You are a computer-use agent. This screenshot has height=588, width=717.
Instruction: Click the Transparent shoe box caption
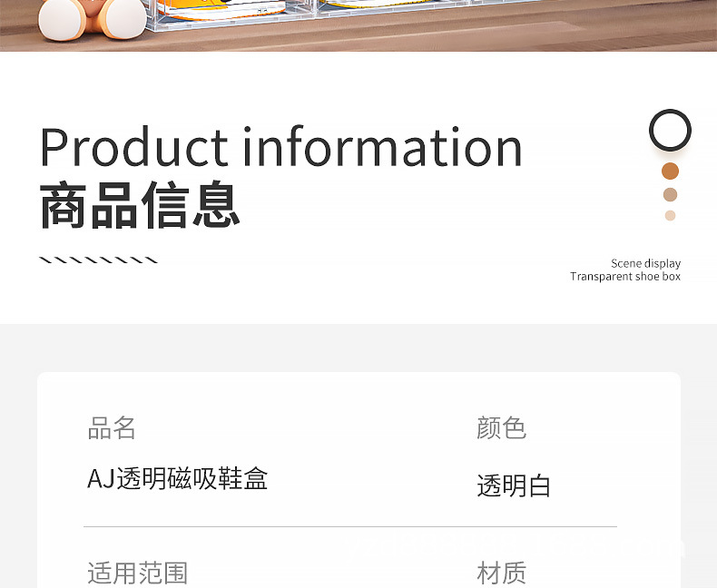[625, 277]
